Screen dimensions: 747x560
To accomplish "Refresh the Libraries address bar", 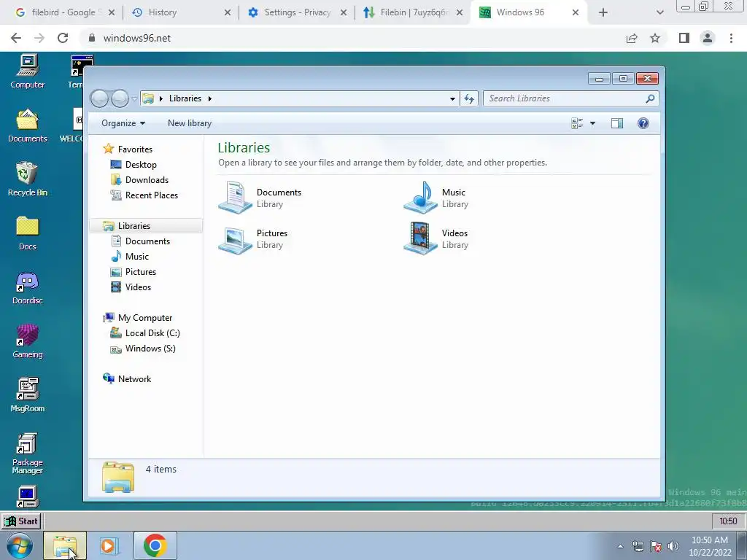I will click(469, 98).
